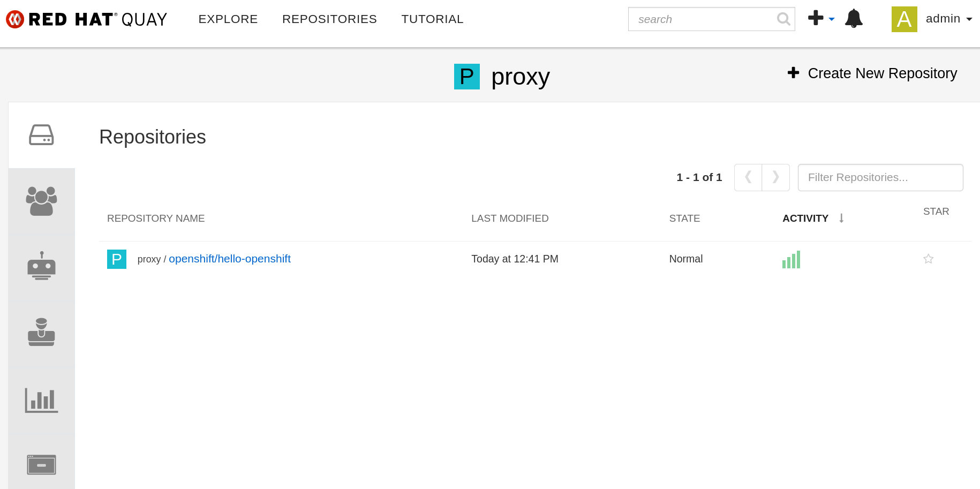Expand the plus create-new dropdown

[820, 18]
